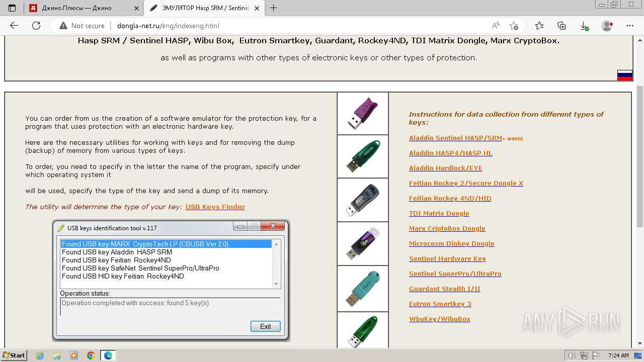Add this page to favorites
644x362 pixels.
tap(514, 26)
